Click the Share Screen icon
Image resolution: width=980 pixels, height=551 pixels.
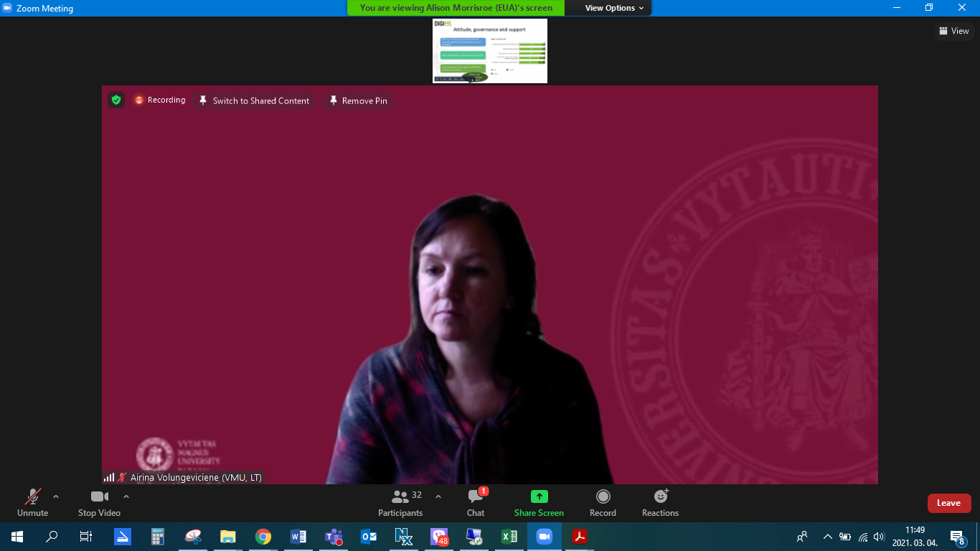[539, 497]
